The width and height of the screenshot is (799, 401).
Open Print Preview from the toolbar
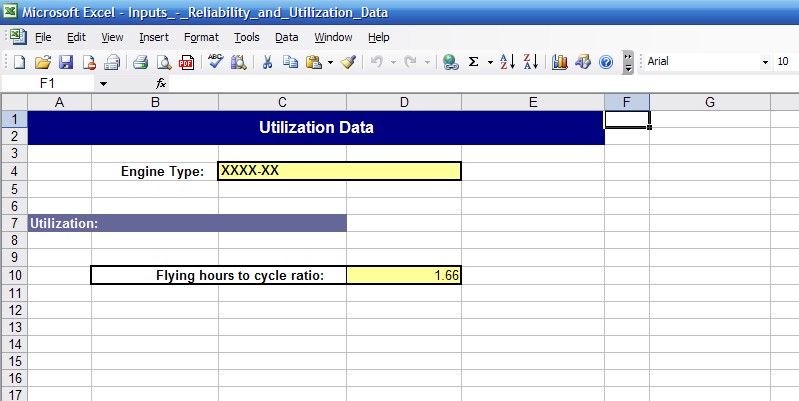[162, 62]
